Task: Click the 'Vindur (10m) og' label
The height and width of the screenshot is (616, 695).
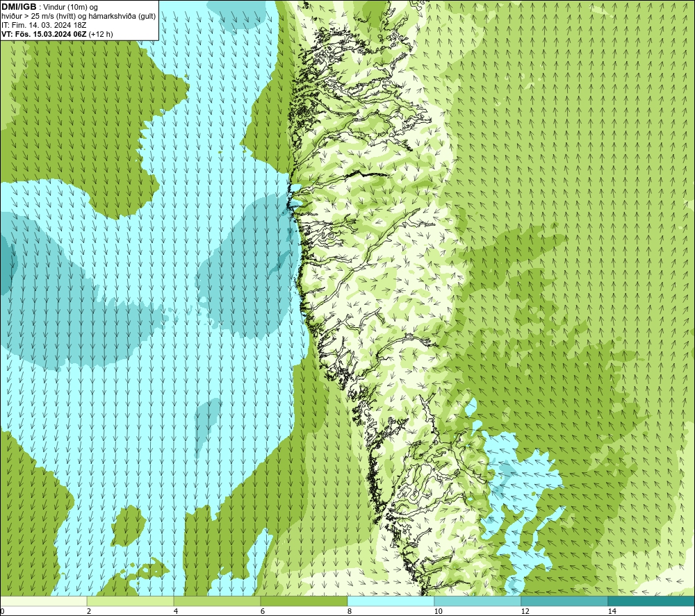Action: [70, 7]
